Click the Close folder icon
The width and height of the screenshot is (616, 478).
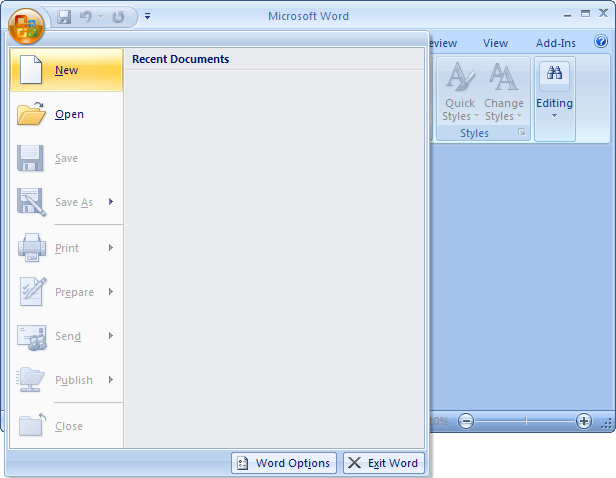pyautogui.click(x=32, y=425)
